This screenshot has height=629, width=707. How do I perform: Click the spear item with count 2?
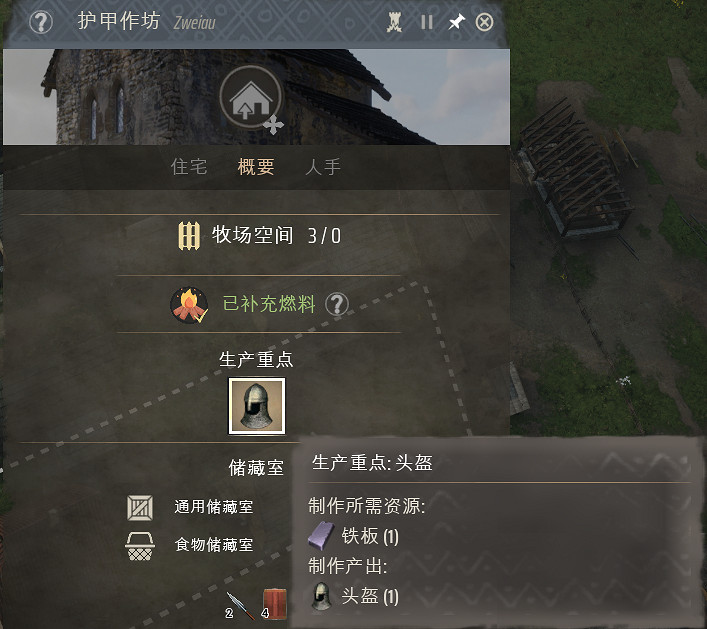coord(239,605)
